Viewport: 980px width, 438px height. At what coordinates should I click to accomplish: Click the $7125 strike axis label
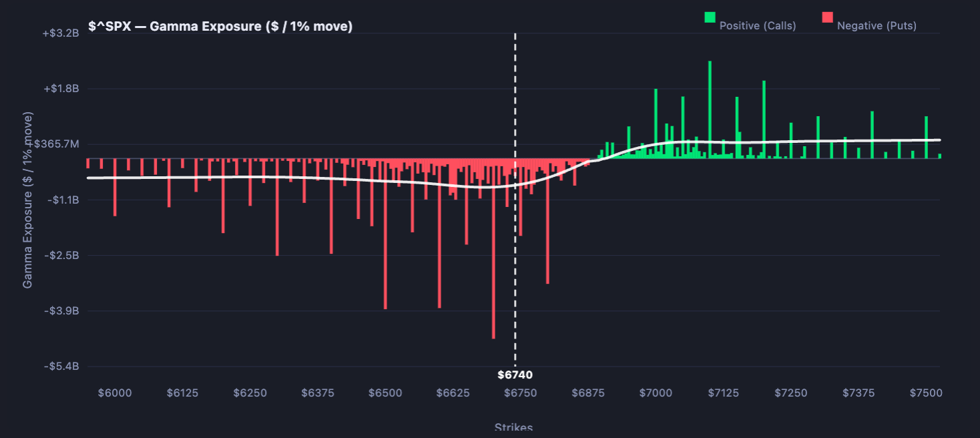tap(723, 393)
